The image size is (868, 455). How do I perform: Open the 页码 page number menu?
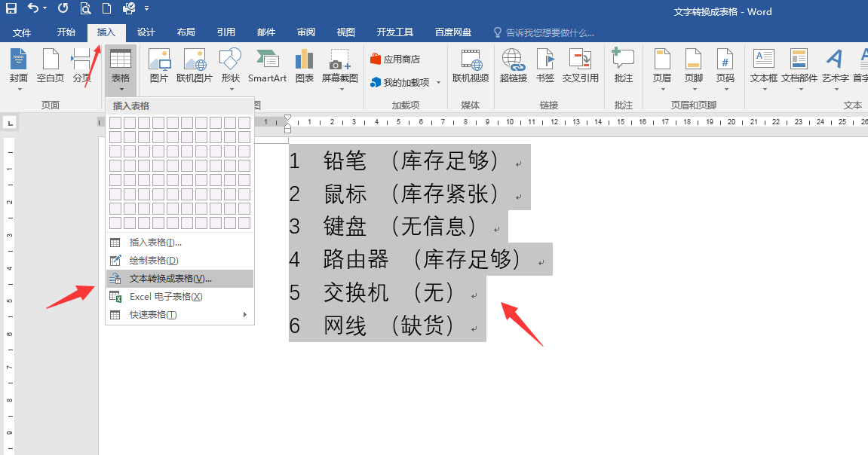(x=725, y=69)
